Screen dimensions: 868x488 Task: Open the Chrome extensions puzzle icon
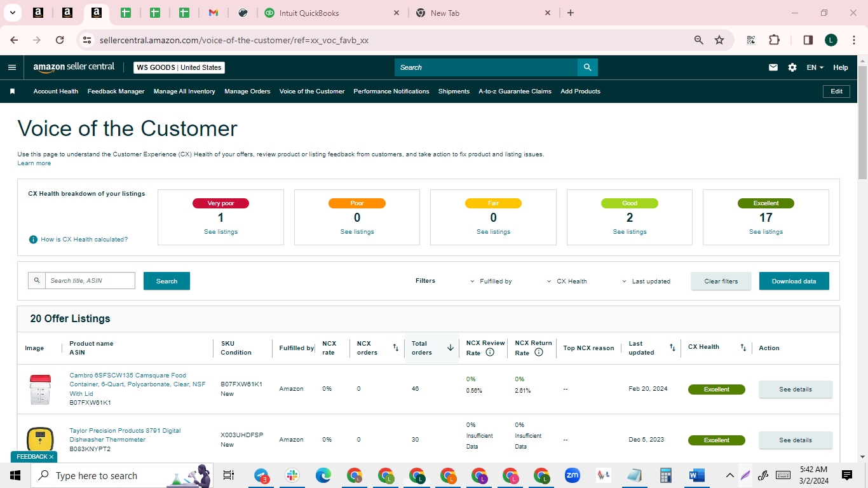coord(774,40)
